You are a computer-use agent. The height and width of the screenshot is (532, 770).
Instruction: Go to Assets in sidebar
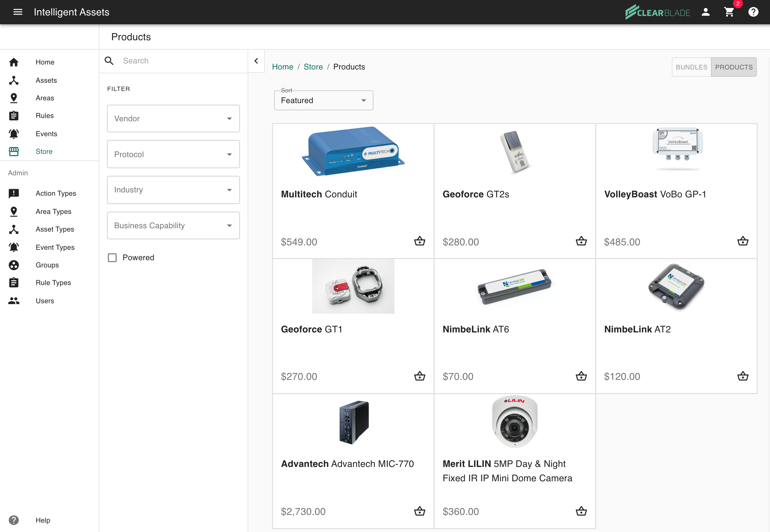point(46,80)
